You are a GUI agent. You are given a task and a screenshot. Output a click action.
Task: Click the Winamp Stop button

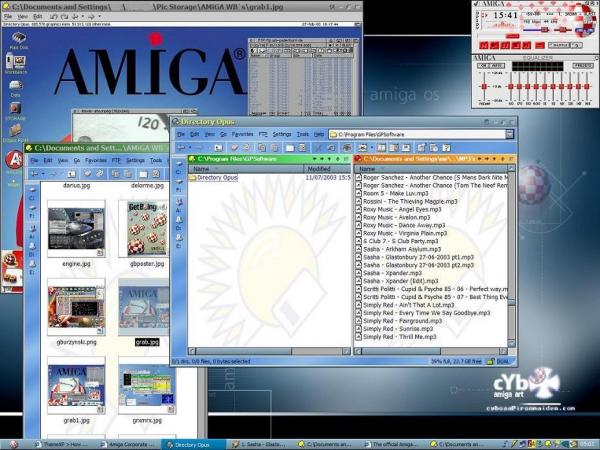click(x=516, y=45)
